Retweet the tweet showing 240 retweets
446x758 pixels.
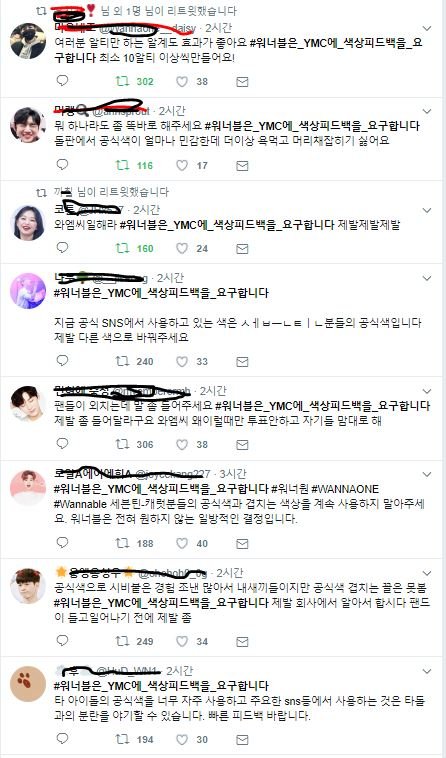coord(122,361)
